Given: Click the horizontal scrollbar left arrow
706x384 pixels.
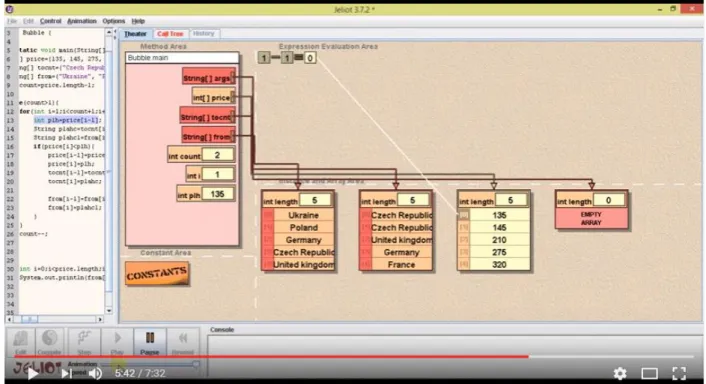Looking at the screenshot, I should [x=9, y=319].
